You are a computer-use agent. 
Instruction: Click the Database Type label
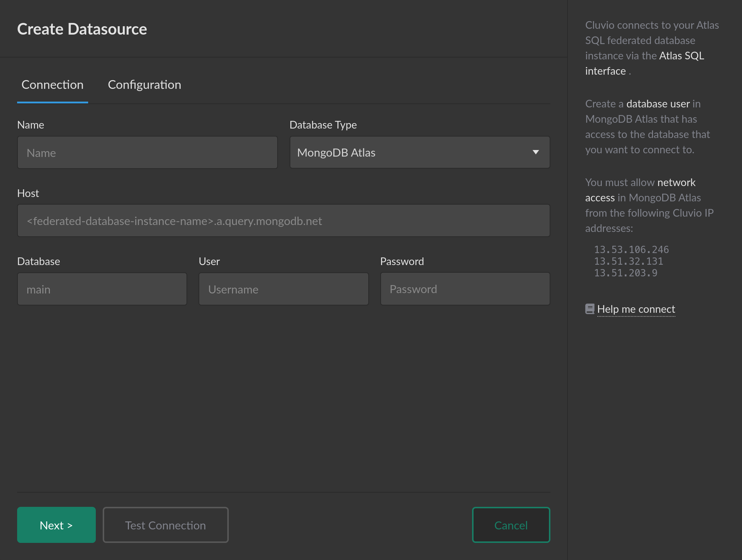pyautogui.click(x=323, y=125)
